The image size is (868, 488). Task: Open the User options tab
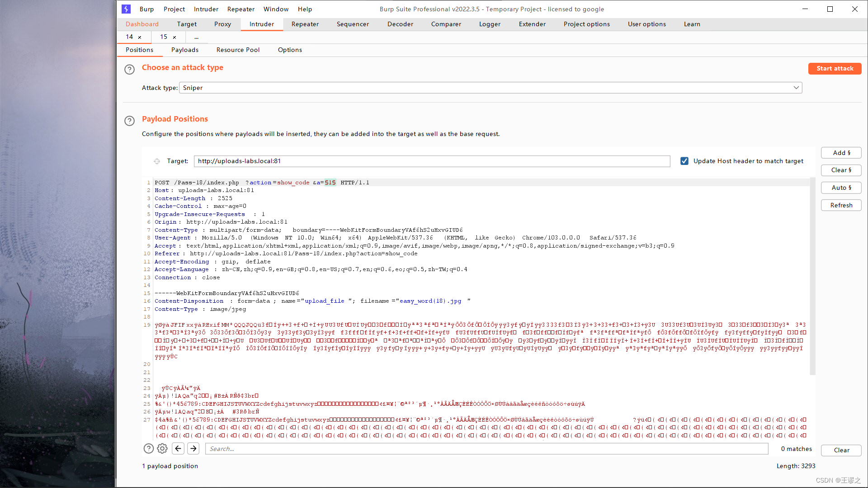(x=646, y=24)
